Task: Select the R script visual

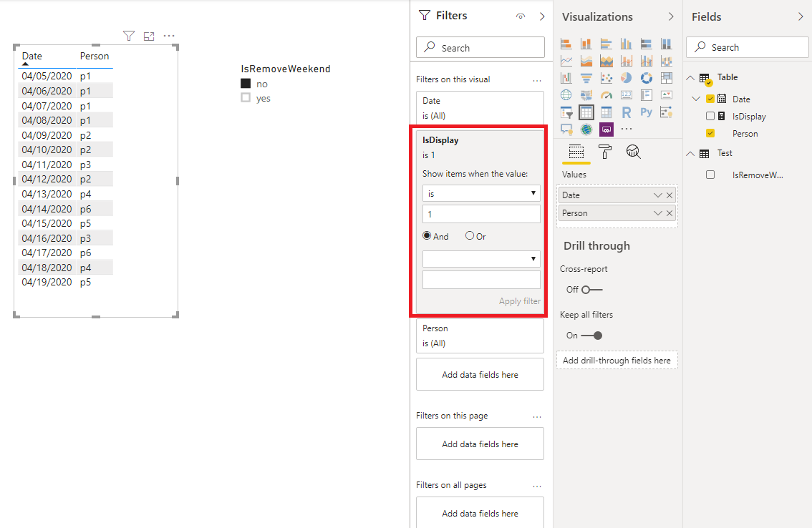Action: 627,112
